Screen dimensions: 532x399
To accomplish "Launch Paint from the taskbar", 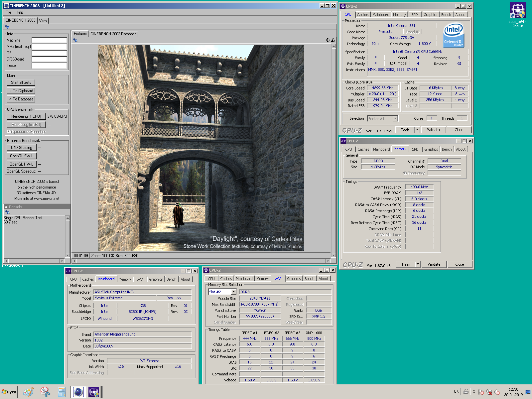I will pos(28,392).
